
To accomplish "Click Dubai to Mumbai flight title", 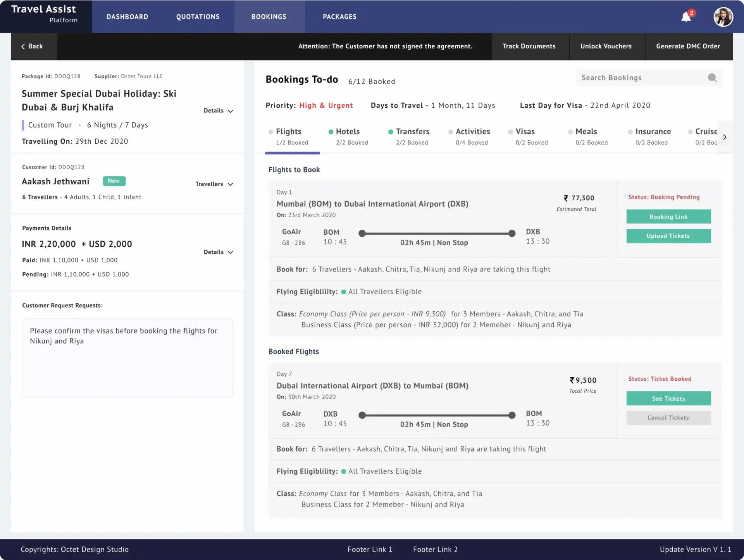I will pyautogui.click(x=372, y=386).
